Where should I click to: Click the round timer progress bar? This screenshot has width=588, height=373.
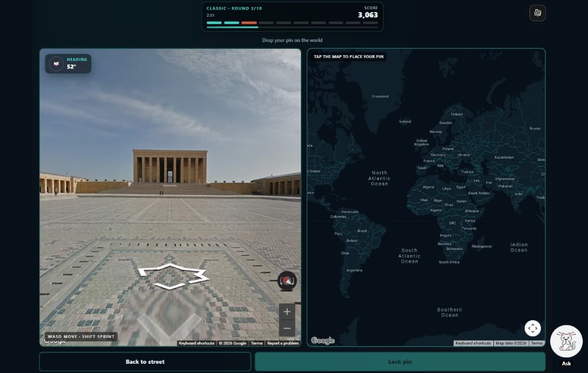pyautogui.click(x=292, y=28)
